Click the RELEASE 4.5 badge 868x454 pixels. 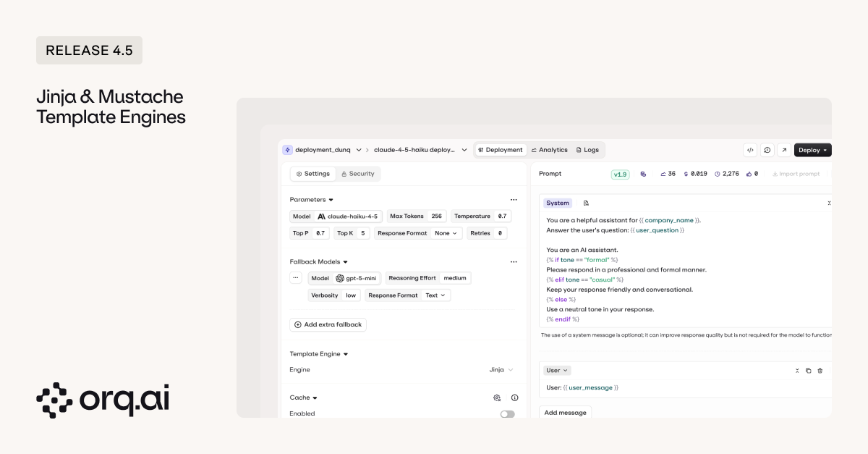89,51
